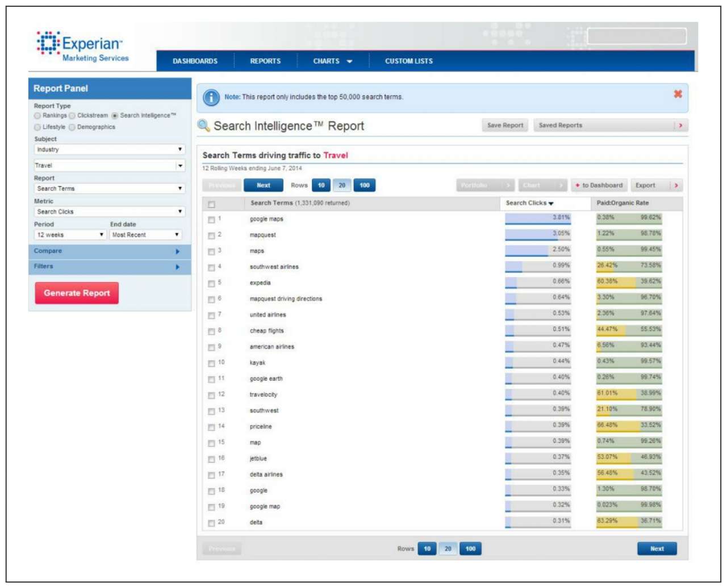This screenshot has width=727, height=588.
Task: Select the Search Intelligence report type
Action: point(115,116)
